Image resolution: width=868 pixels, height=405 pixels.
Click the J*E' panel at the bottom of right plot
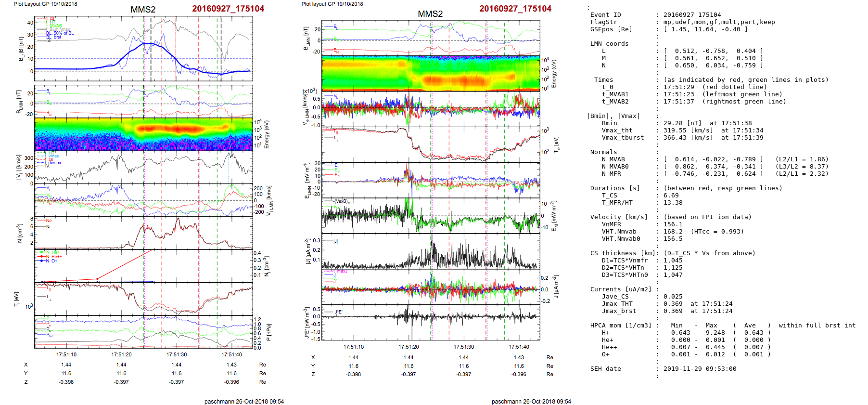tap(431, 322)
